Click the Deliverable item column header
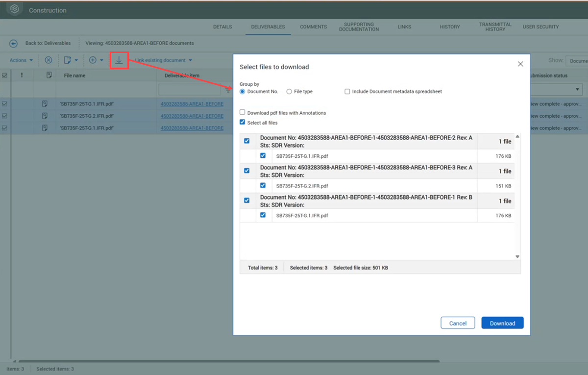 click(x=182, y=75)
